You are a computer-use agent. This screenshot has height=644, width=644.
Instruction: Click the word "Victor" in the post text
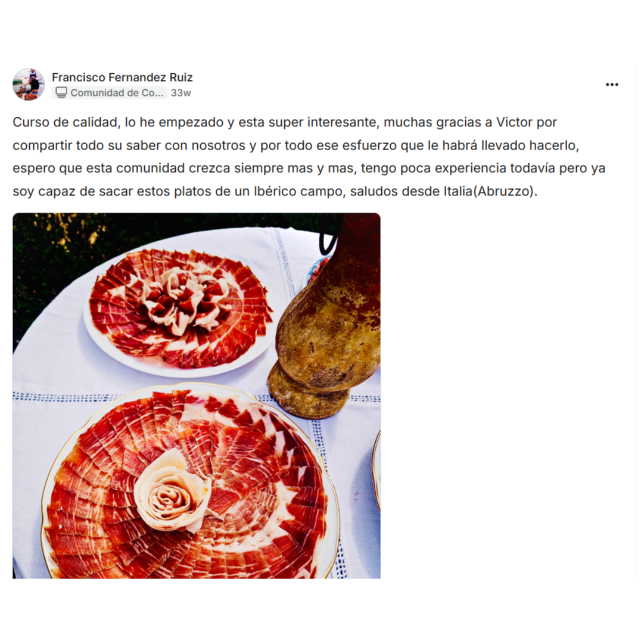(514, 122)
